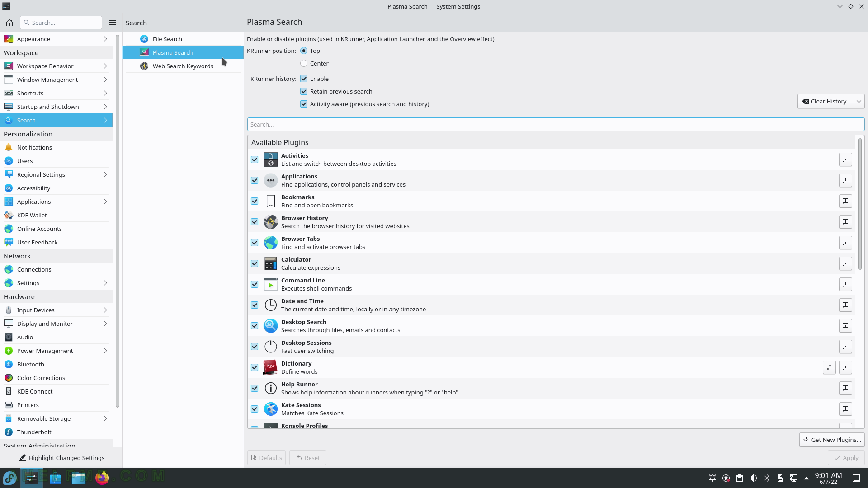868x488 pixels.
Task: Expand Window Management settings
Action: click(56, 80)
